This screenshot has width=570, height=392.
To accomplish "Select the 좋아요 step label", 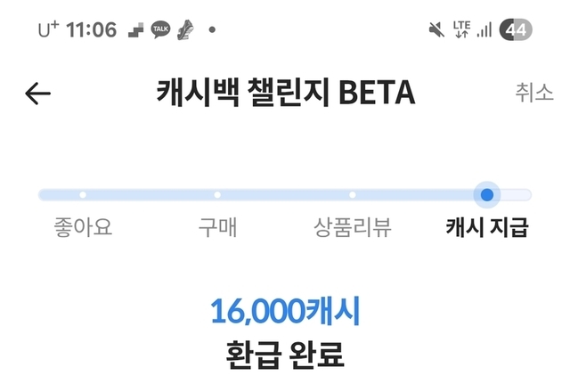I will (83, 227).
